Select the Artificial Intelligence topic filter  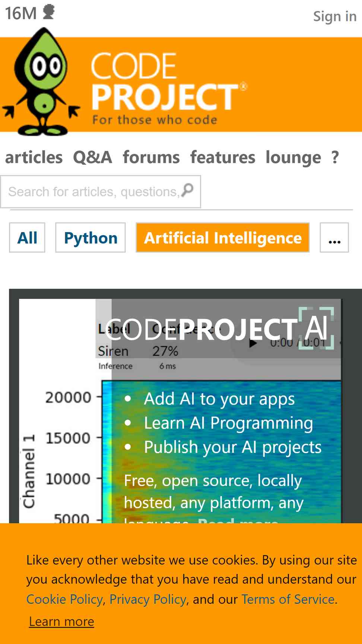[x=223, y=238]
